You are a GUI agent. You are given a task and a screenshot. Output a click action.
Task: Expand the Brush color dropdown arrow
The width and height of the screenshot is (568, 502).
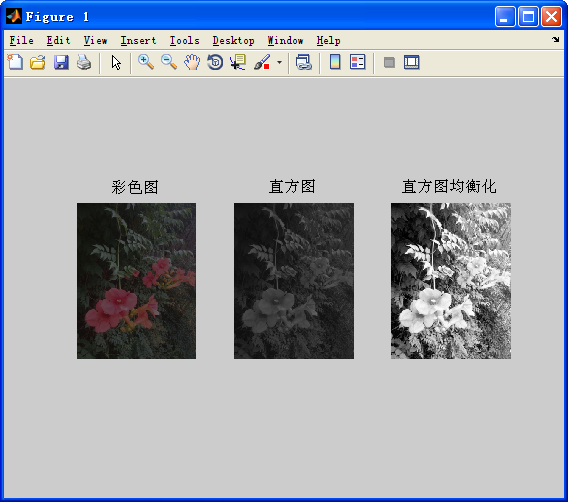click(x=279, y=62)
